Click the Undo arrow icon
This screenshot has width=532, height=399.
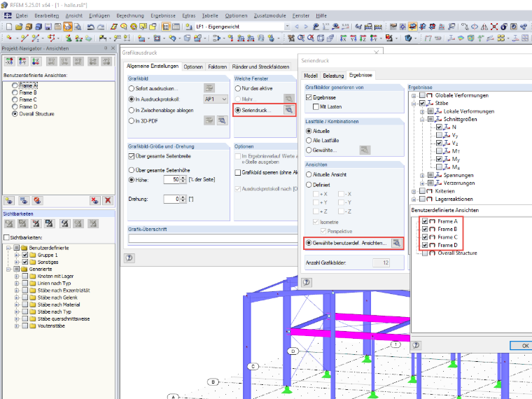pyautogui.click(x=90, y=27)
